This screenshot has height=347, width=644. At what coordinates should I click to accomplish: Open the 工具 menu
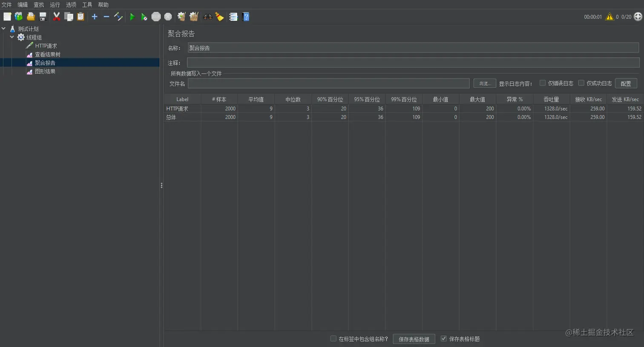pyautogui.click(x=87, y=5)
